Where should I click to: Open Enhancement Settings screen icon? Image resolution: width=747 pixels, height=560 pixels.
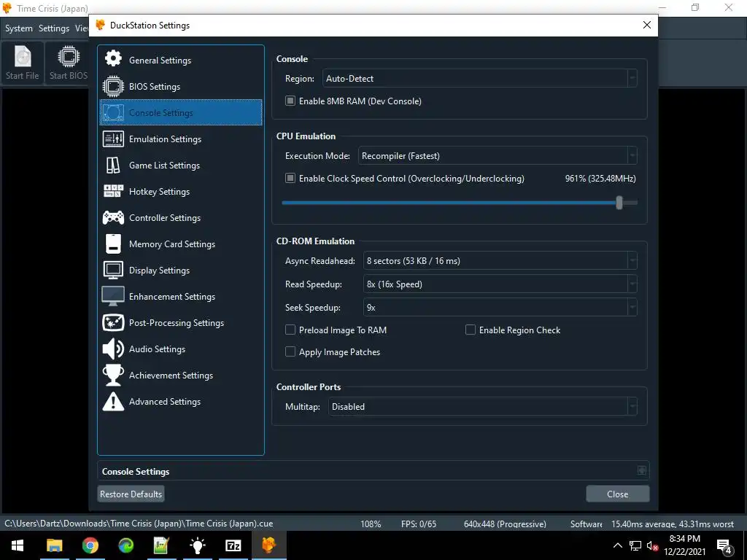tap(113, 296)
